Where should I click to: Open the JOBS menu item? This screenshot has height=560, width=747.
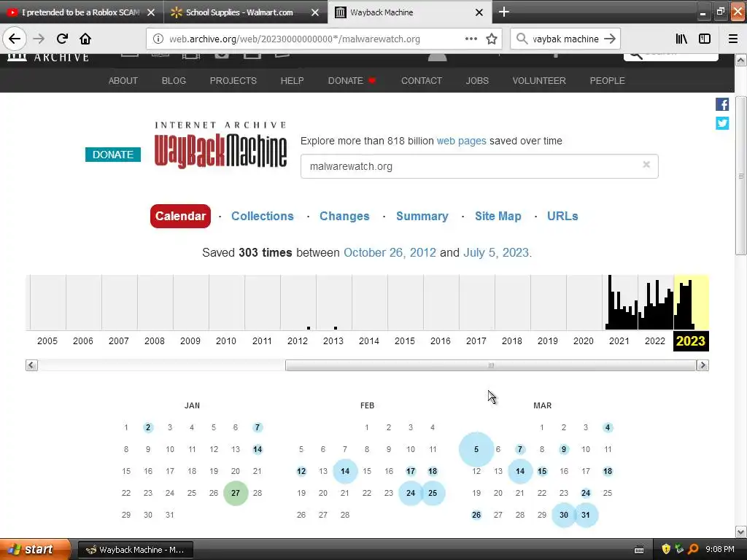[477, 80]
